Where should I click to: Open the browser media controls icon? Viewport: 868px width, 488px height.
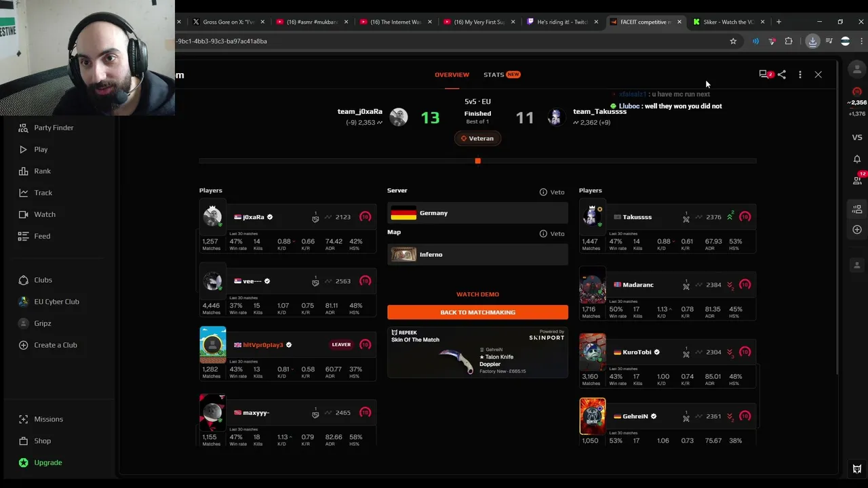point(829,41)
